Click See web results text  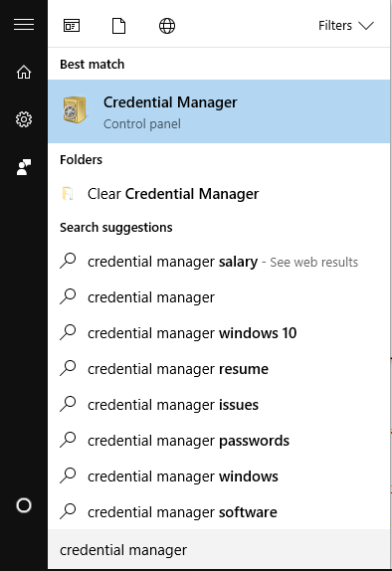[313, 263]
